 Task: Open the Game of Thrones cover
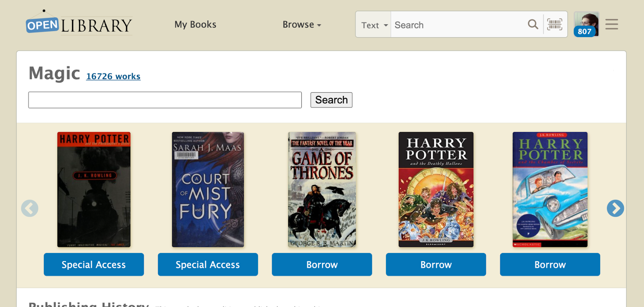pyautogui.click(x=322, y=189)
